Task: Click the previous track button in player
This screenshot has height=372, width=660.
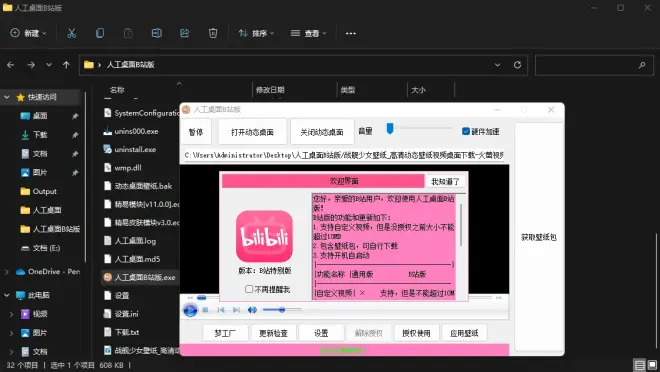Action: pos(221,310)
